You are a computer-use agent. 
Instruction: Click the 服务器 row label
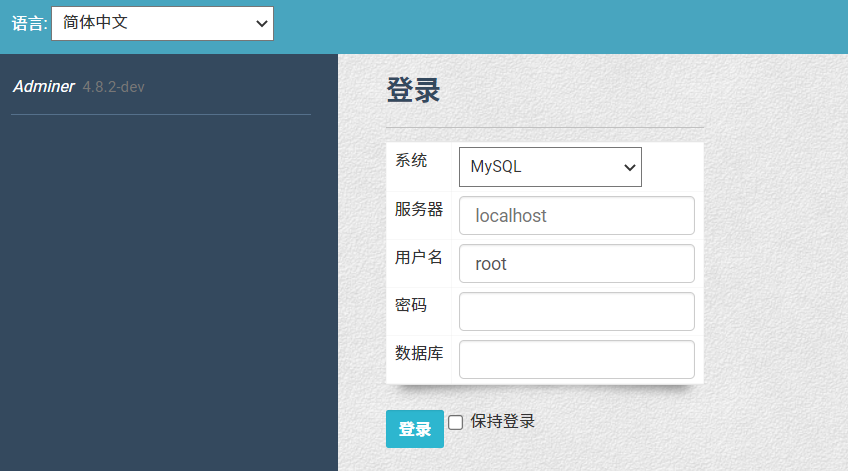tap(419, 209)
